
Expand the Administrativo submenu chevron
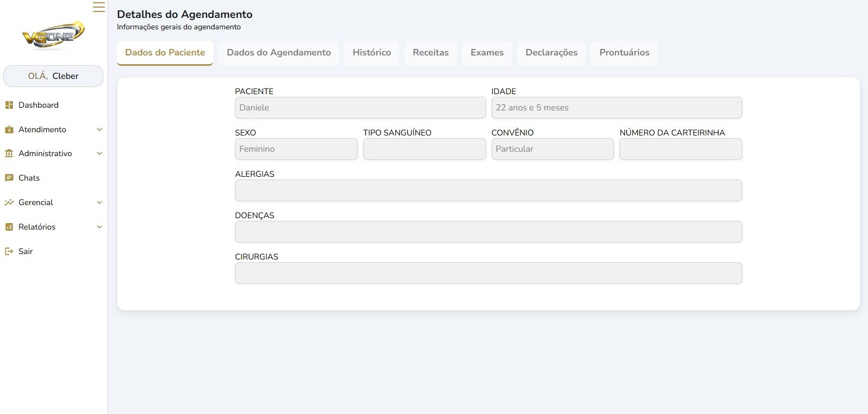click(100, 153)
